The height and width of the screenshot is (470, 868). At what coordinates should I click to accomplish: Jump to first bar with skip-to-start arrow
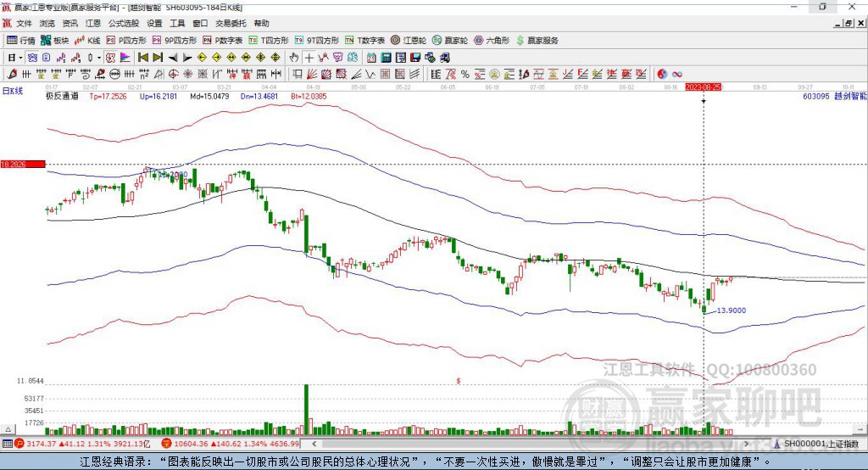click(x=143, y=58)
